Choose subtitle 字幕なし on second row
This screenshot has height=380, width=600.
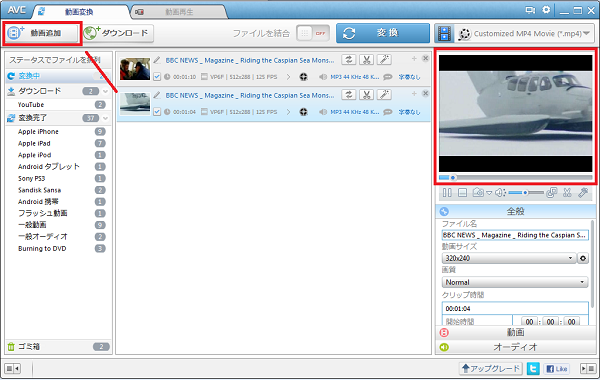409,112
